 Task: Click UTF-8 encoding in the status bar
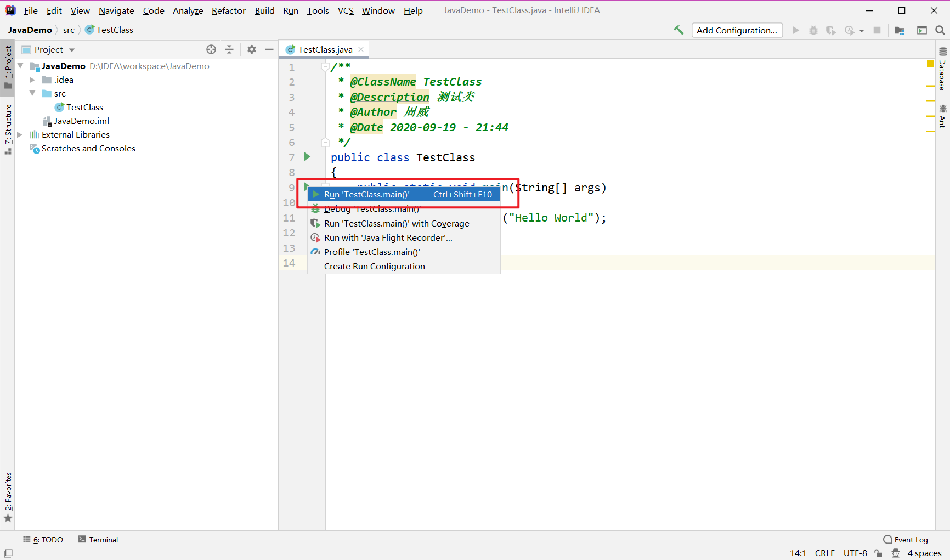coord(855,553)
